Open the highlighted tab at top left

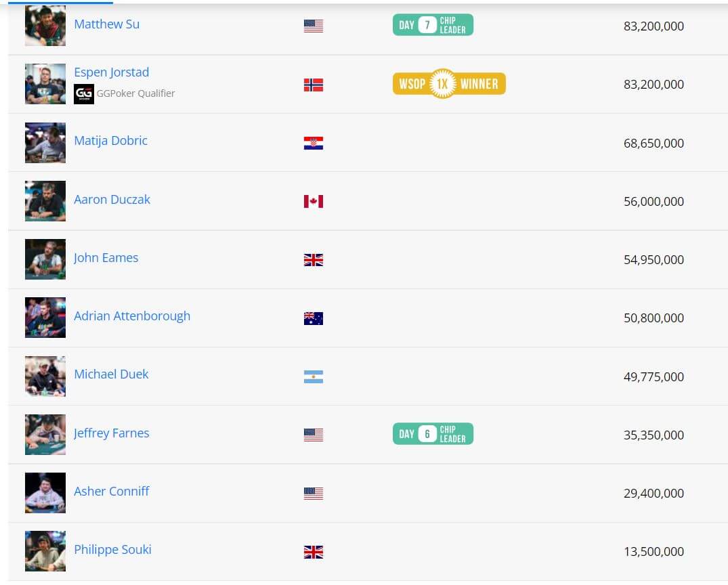tap(61, 3)
